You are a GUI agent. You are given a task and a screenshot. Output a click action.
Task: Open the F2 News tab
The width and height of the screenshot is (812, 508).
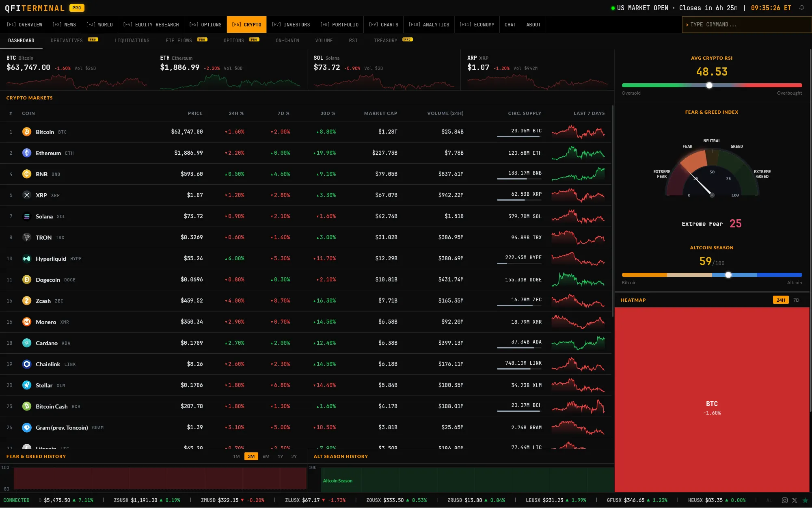(64, 25)
